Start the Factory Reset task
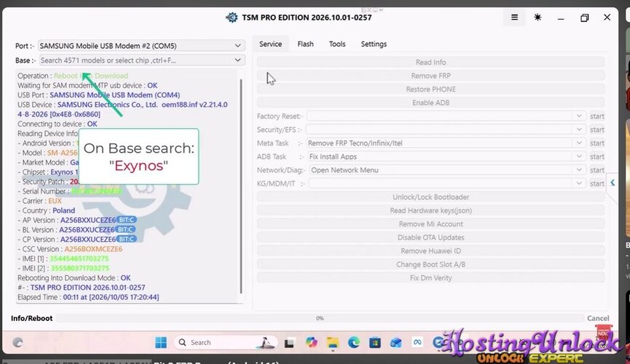Viewport: 630px width, 364px height. [x=597, y=116]
